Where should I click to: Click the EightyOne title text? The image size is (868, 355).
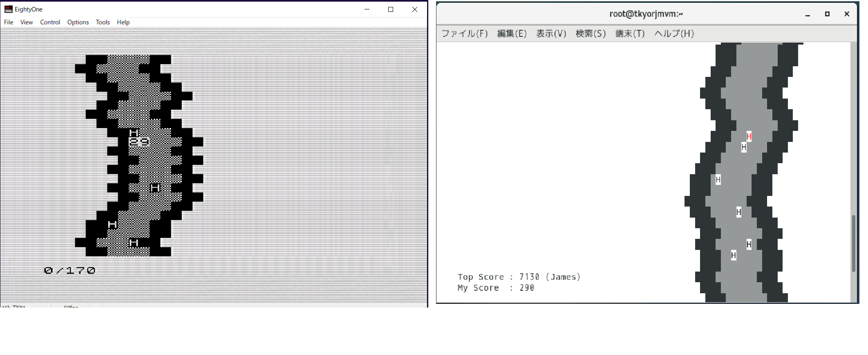point(28,9)
